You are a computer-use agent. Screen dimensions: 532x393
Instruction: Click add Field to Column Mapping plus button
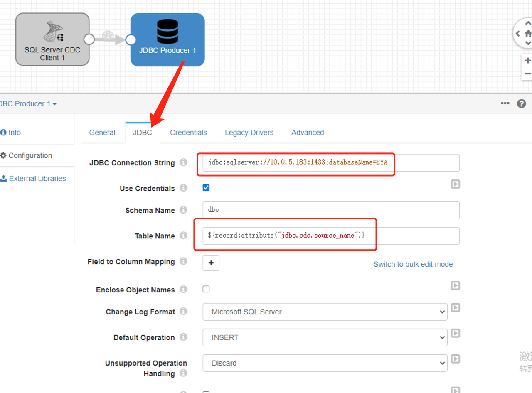[x=211, y=263]
